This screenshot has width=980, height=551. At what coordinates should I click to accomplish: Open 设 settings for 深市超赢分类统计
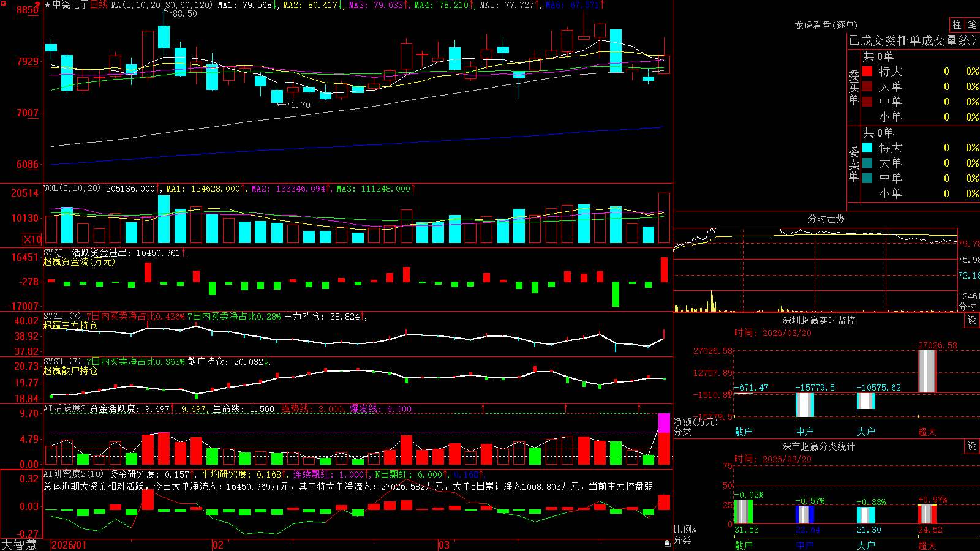[x=972, y=446]
